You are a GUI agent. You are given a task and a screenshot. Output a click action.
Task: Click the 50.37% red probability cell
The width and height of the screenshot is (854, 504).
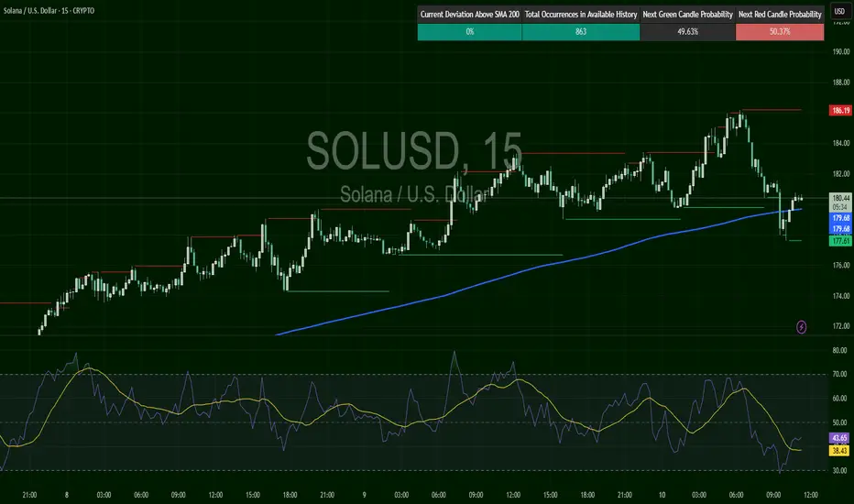[x=780, y=31]
